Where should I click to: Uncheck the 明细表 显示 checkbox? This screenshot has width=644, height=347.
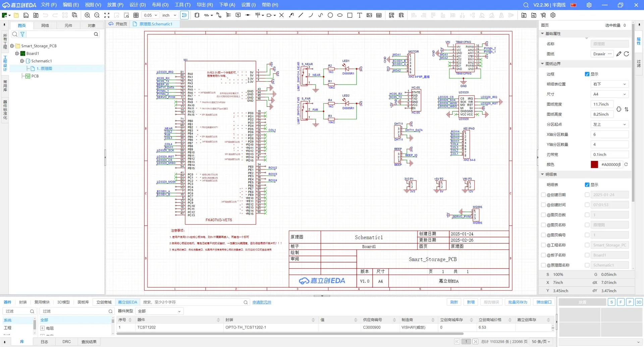point(587,185)
